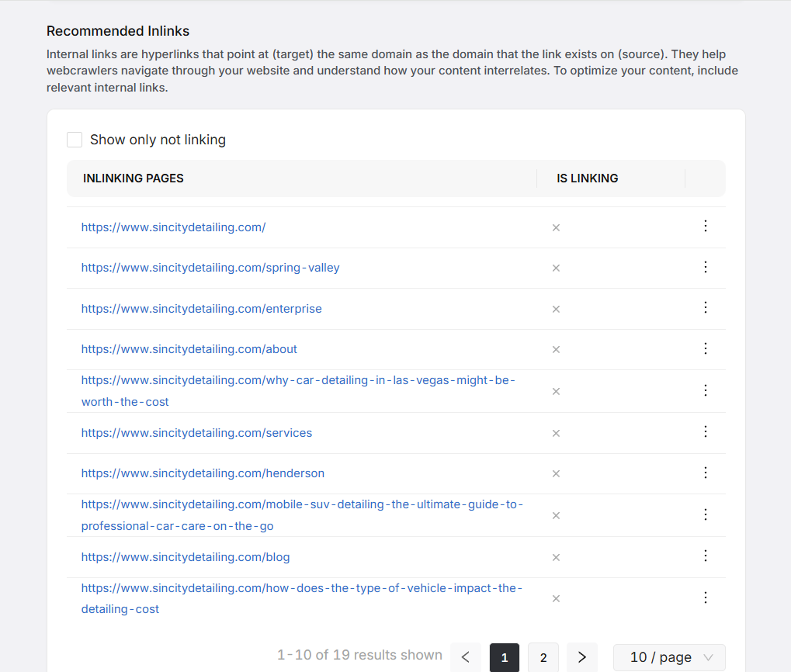
Task: Click the not-linking X icon in how-does-the-type row
Action: 556,598
